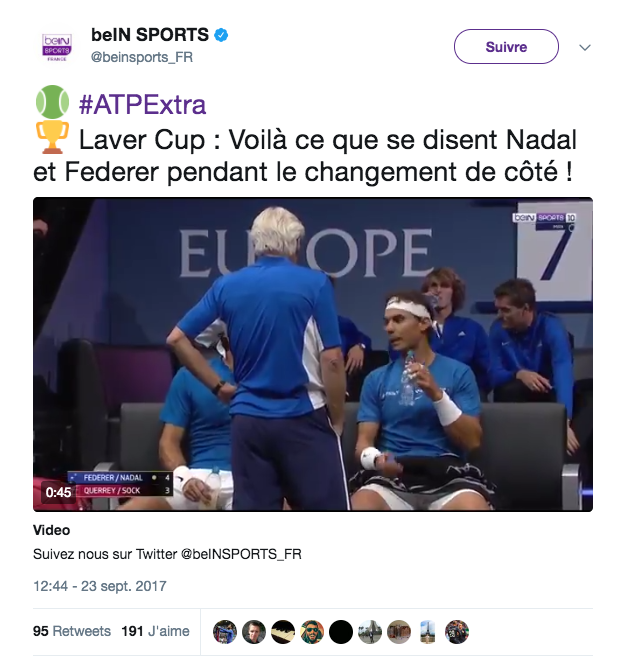
Task: View the 95 Retweets list
Action: tap(72, 631)
